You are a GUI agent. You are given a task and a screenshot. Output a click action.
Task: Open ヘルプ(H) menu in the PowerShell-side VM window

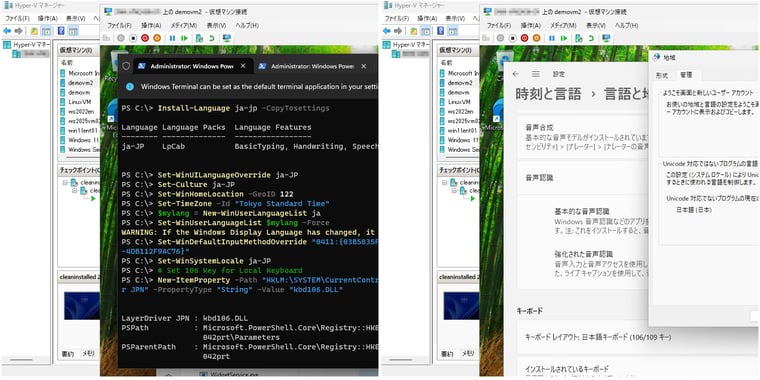click(247, 25)
